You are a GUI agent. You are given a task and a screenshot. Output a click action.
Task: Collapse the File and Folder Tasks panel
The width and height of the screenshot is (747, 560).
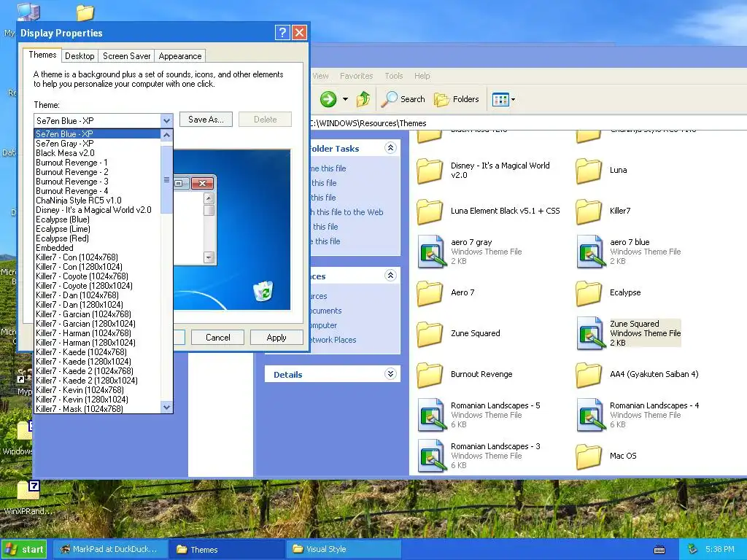(x=390, y=147)
